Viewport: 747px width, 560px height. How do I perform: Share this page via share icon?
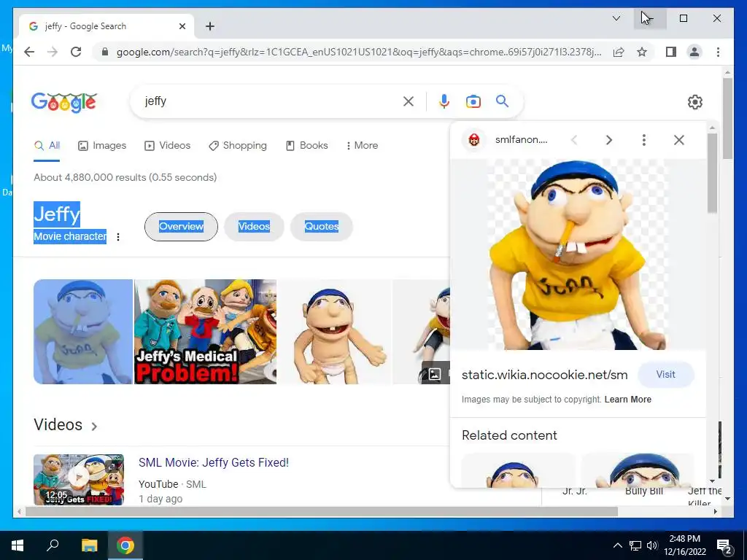click(619, 52)
